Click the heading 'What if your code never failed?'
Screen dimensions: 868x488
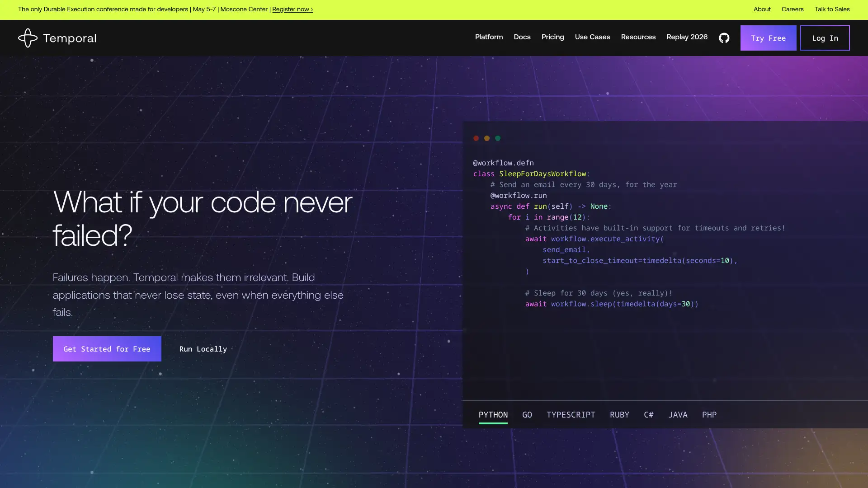[x=203, y=219]
